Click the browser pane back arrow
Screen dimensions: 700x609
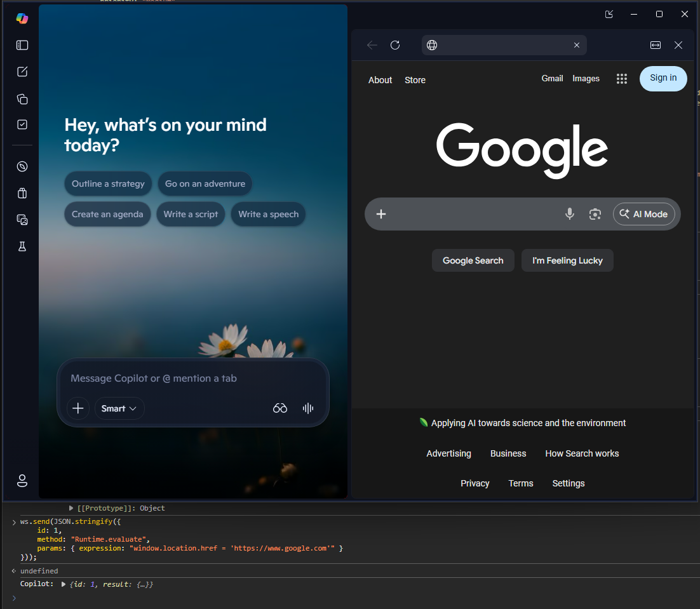pos(372,45)
